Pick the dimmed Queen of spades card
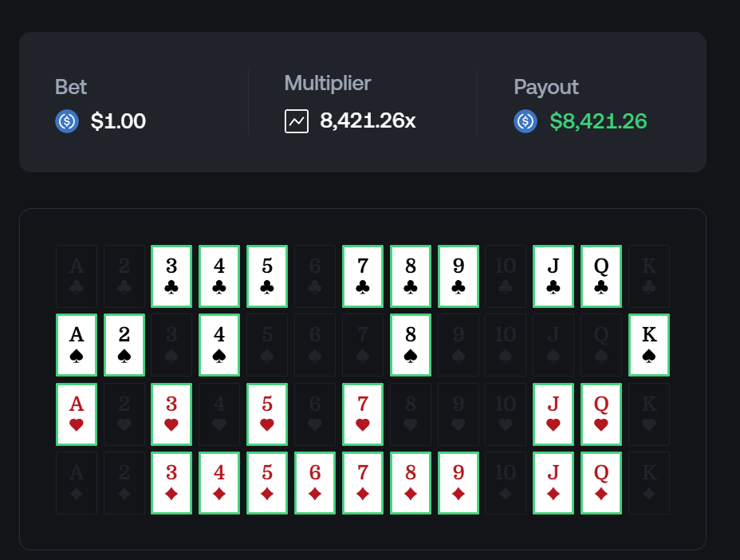 [601, 345]
